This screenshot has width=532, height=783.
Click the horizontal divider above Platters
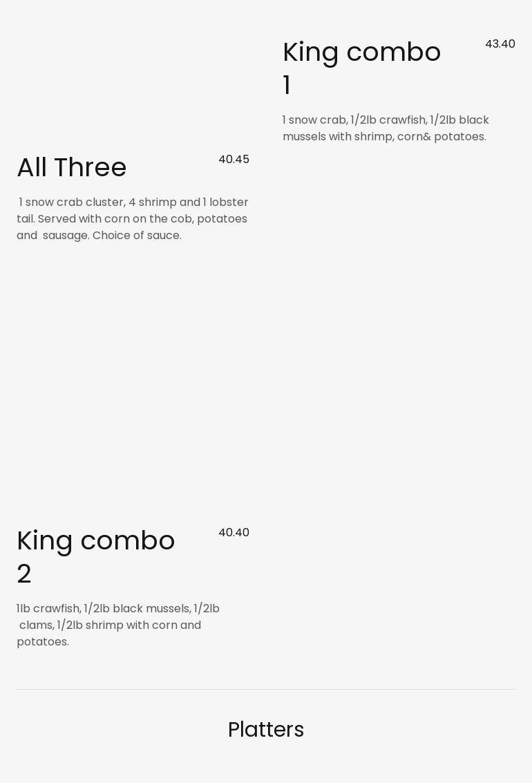[266, 689]
